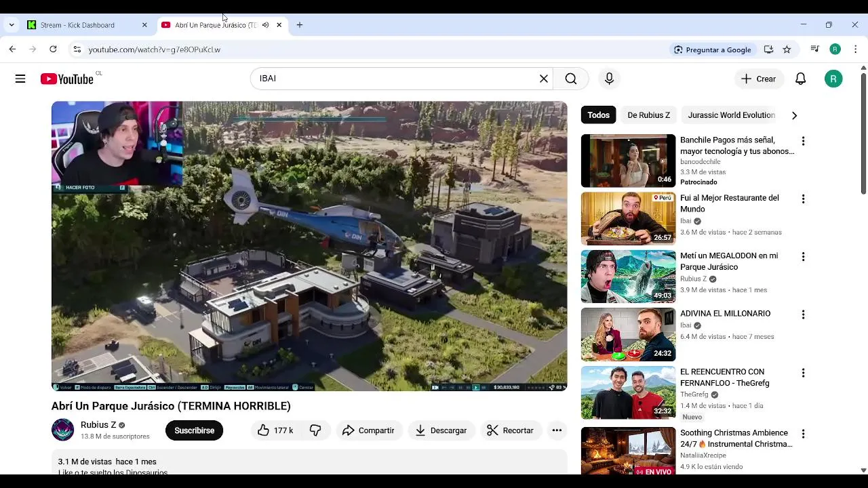868x488 pixels.
Task: Click the install app icon in address bar
Action: [768, 49]
